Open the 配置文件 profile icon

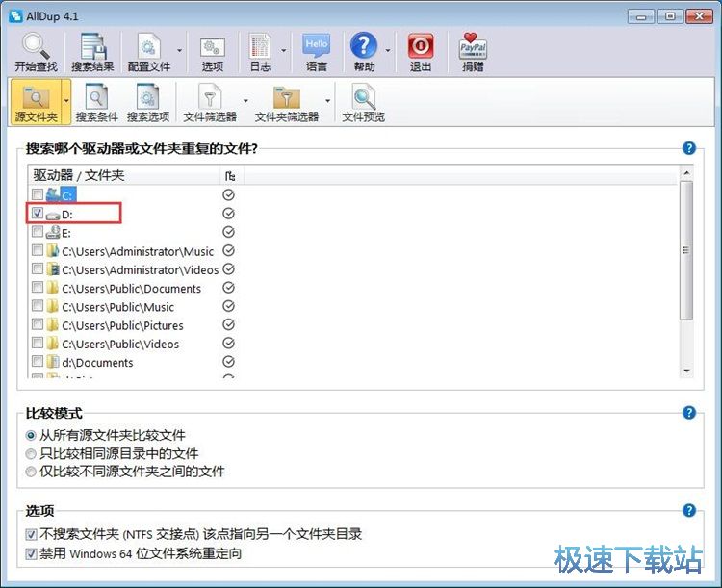pos(148,52)
